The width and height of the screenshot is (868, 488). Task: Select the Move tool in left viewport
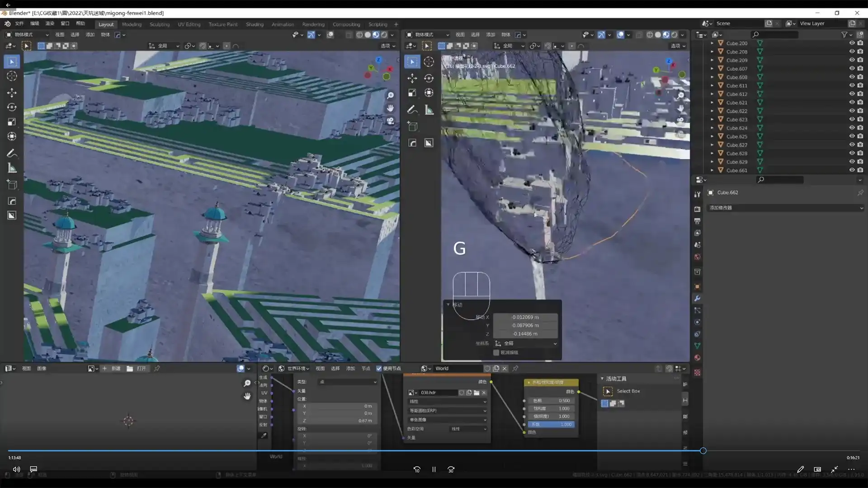tap(12, 93)
